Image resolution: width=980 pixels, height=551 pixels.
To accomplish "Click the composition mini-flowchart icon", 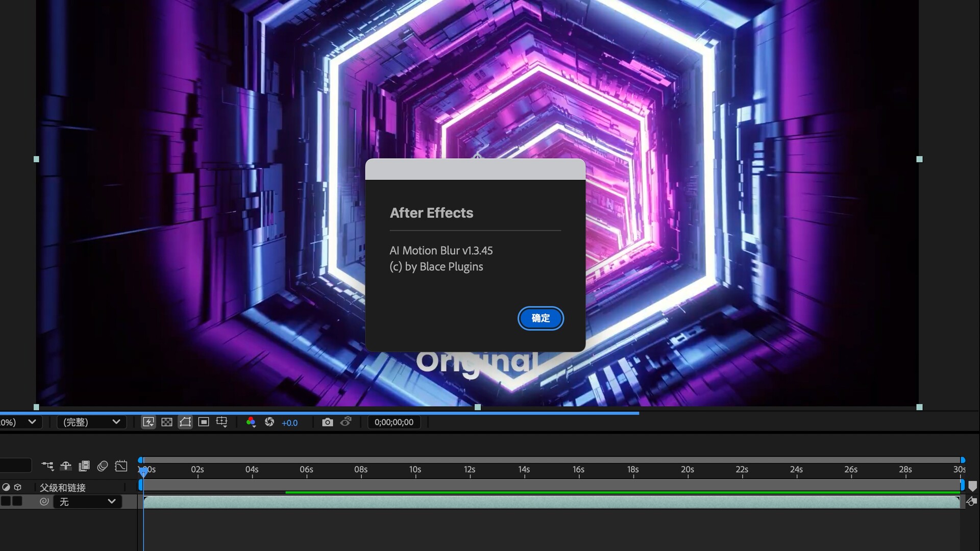I will point(47,466).
